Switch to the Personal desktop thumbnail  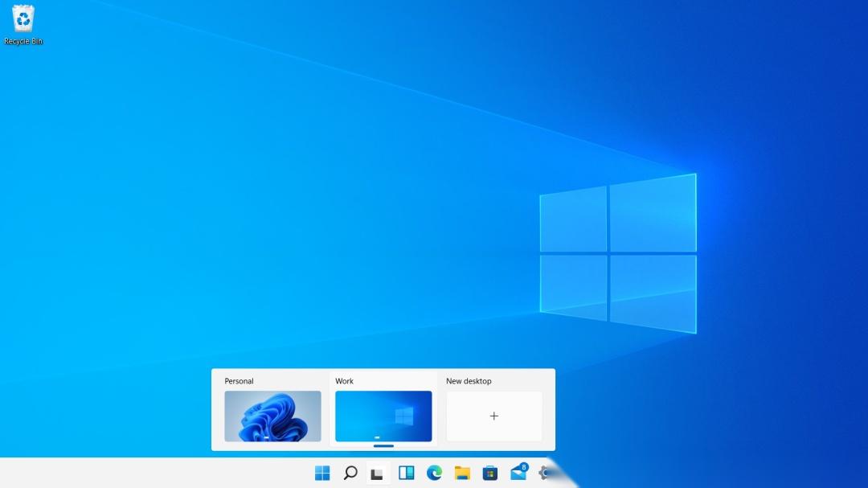tap(272, 416)
